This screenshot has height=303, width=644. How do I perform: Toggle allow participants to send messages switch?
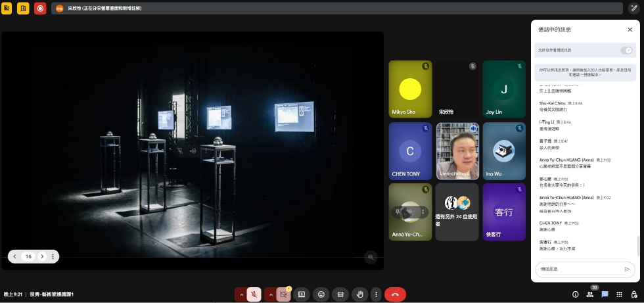pos(627,50)
